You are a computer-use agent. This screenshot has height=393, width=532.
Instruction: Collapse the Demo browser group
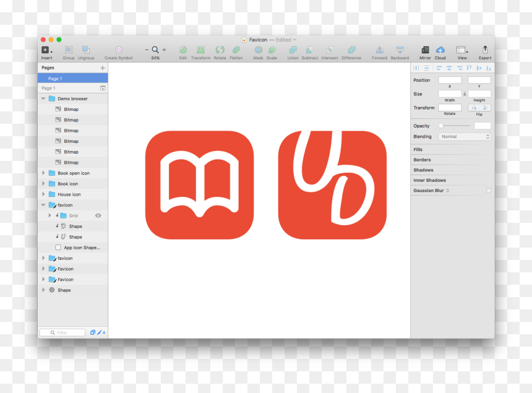pyautogui.click(x=43, y=98)
